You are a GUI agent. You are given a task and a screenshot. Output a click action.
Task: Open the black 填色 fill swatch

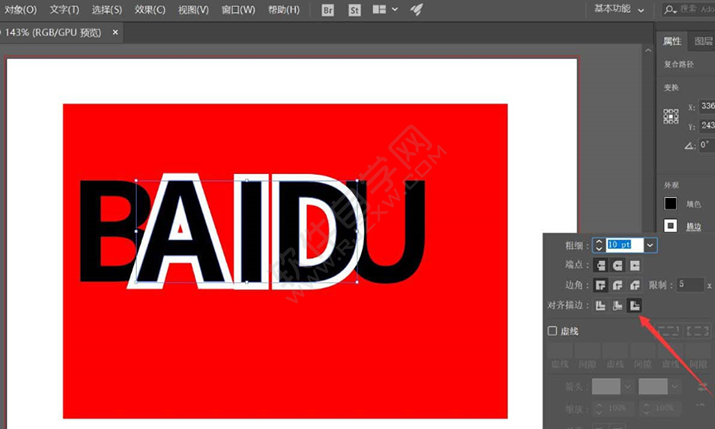(670, 203)
